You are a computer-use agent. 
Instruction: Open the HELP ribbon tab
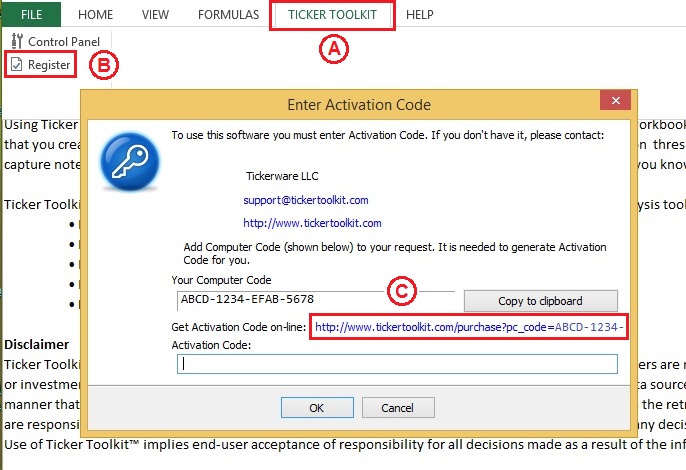pos(420,15)
